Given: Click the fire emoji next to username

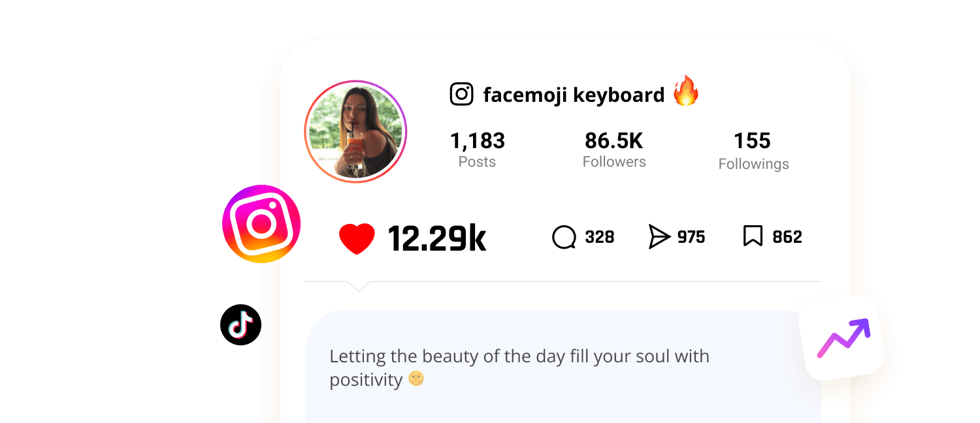Looking at the screenshot, I should pos(686,91).
